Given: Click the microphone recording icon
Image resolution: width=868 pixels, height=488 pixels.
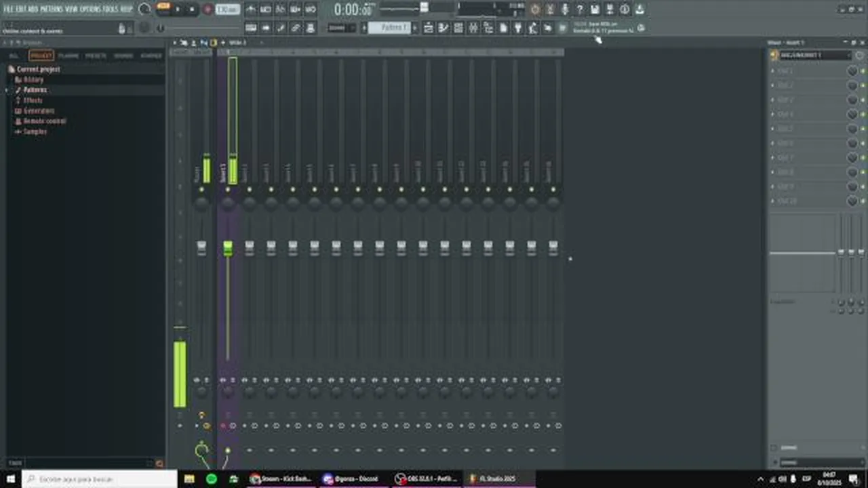Looking at the screenshot, I should 565,9.
